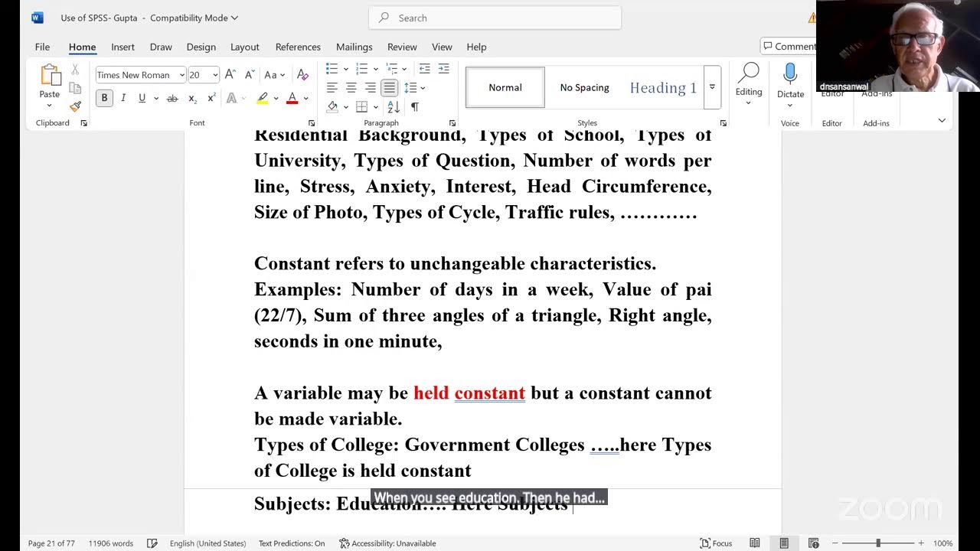The width and height of the screenshot is (980, 551).
Task: Align text left
Action: (332, 88)
